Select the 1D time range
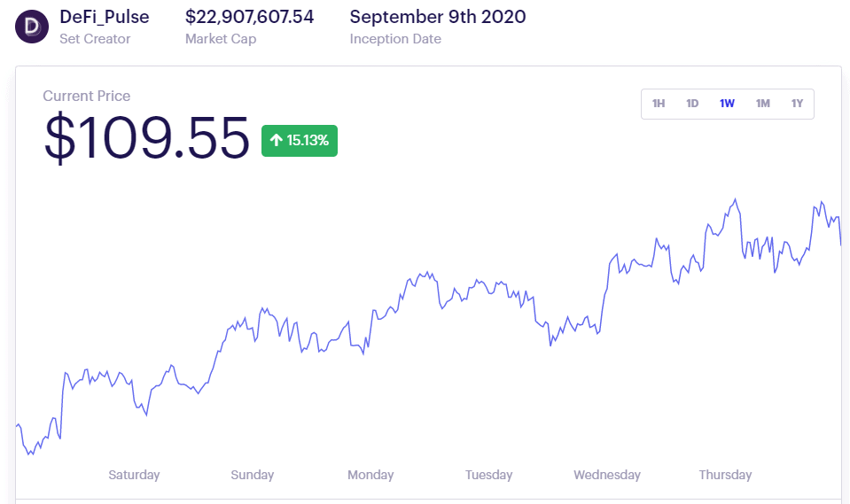 coord(692,104)
